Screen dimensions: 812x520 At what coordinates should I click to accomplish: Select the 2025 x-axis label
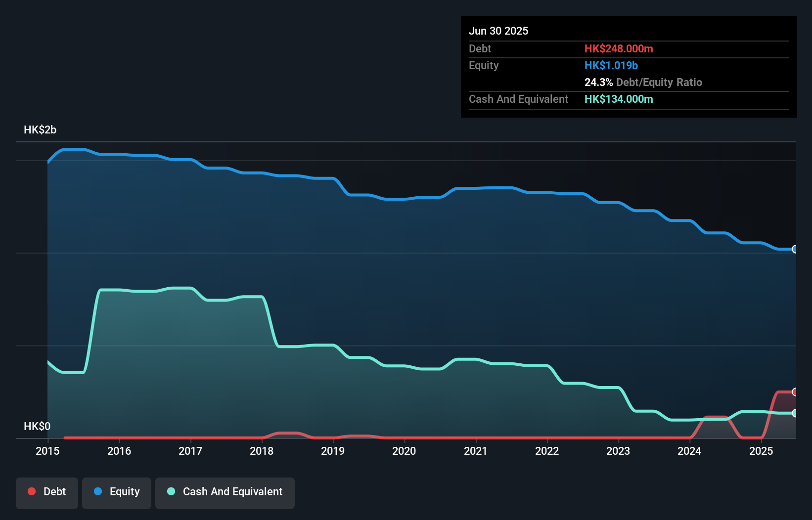point(761,451)
